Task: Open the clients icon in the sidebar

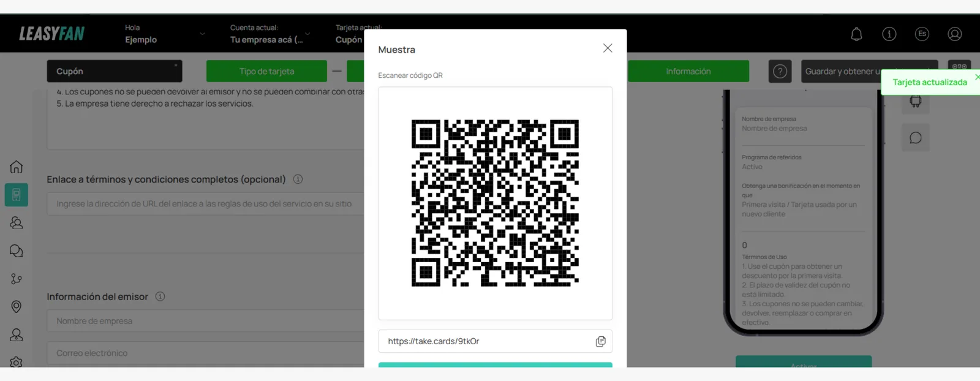Action: tap(17, 223)
